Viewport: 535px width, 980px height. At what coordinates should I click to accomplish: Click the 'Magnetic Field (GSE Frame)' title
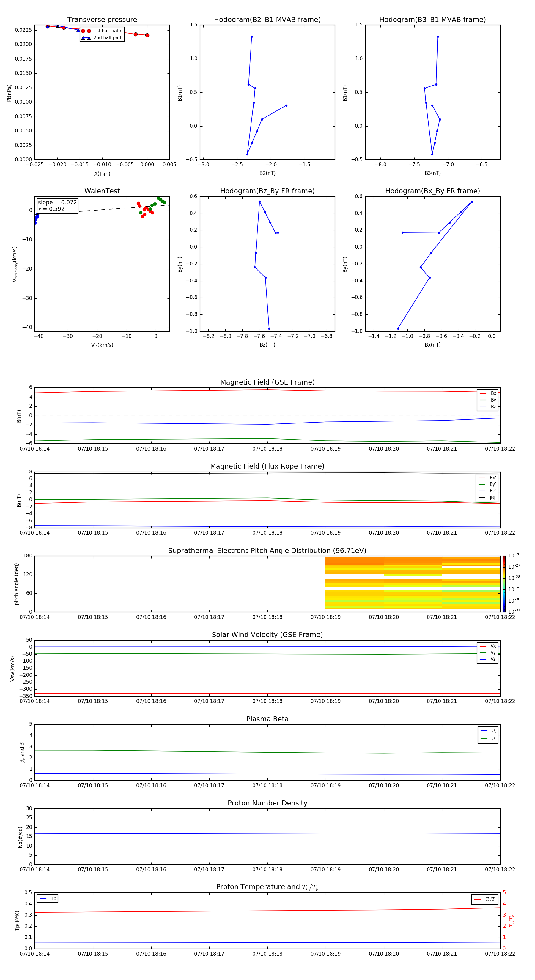pyautogui.click(x=267, y=382)
